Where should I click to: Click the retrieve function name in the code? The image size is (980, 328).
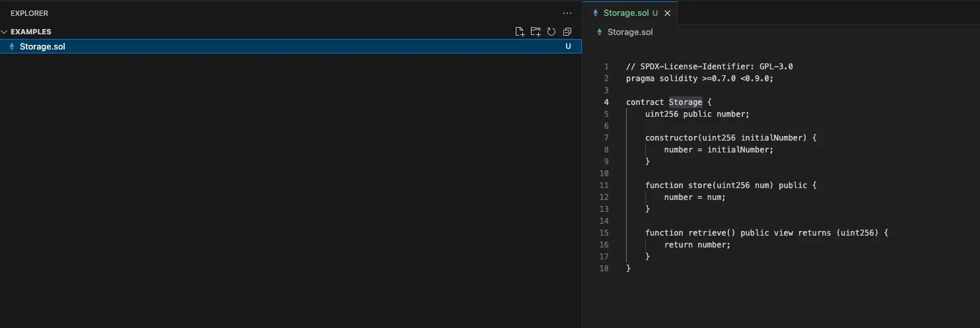[707, 233]
